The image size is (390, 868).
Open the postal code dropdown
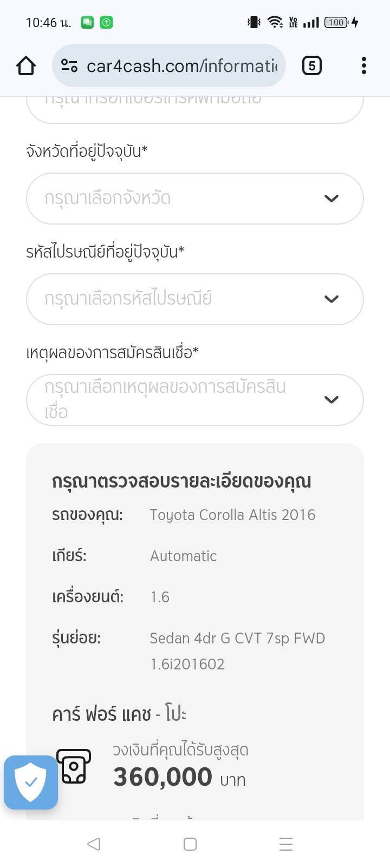click(184, 299)
